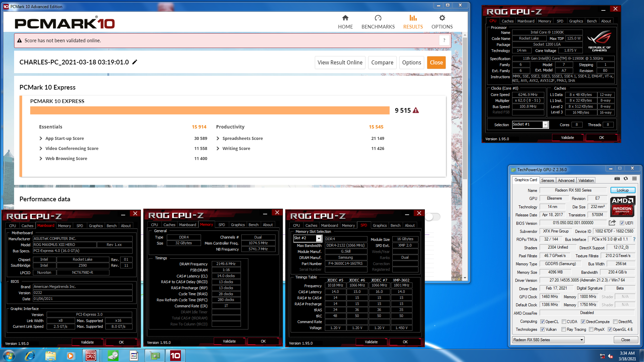Switch to ROG CPU-Z taskbar icon

91,356
